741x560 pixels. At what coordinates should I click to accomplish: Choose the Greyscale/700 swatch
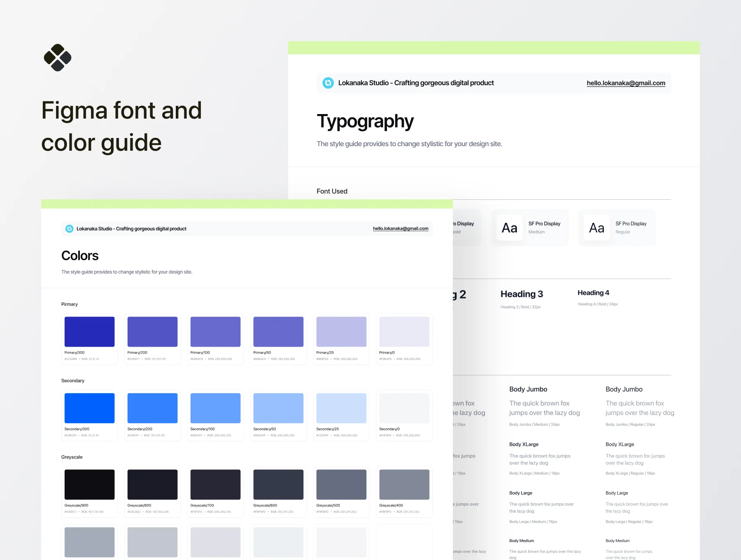[x=215, y=485]
